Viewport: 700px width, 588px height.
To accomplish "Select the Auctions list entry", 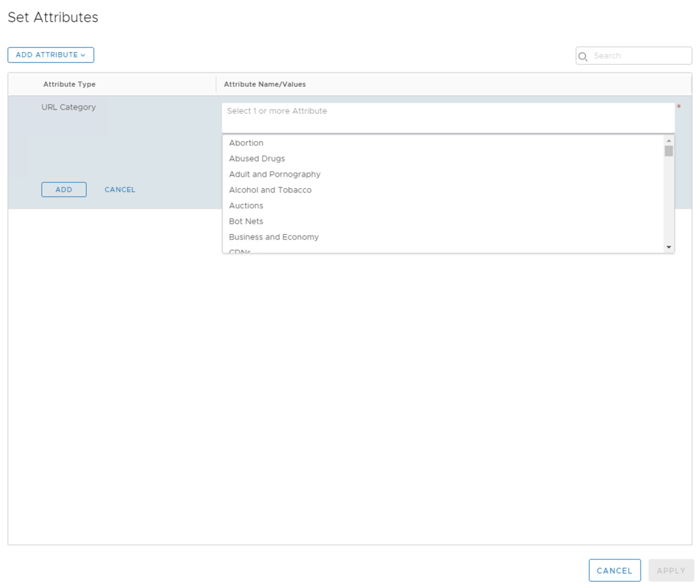I will click(246, 206).
